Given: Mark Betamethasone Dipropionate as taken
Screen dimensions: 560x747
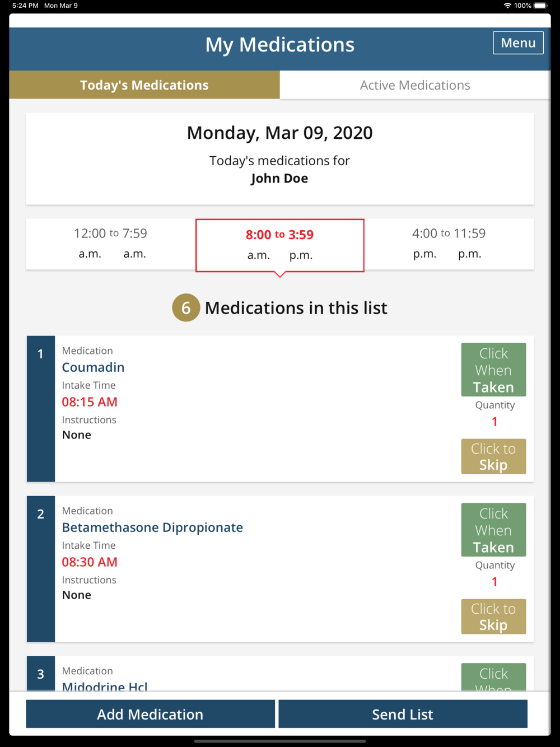Looking at the screenshot, I should (x=493, y=530).
